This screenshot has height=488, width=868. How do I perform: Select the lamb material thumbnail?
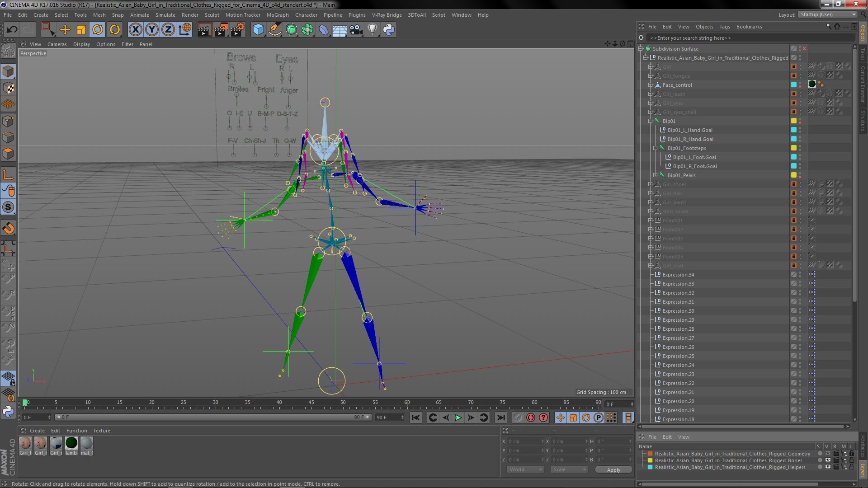point(71,446)
